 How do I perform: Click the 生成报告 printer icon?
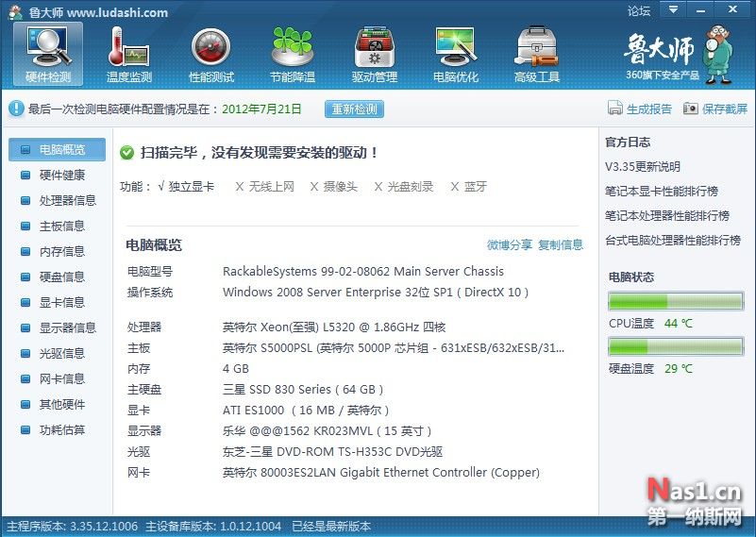click(615, 108)
